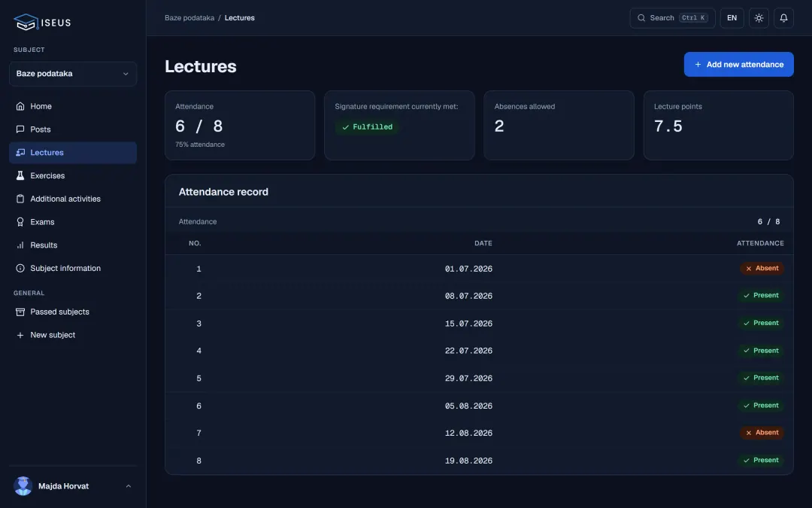The height and width of the screenshot is (508, 812).
Task: Click the Lectures presenter icon
Action: [x=20, y=152]
